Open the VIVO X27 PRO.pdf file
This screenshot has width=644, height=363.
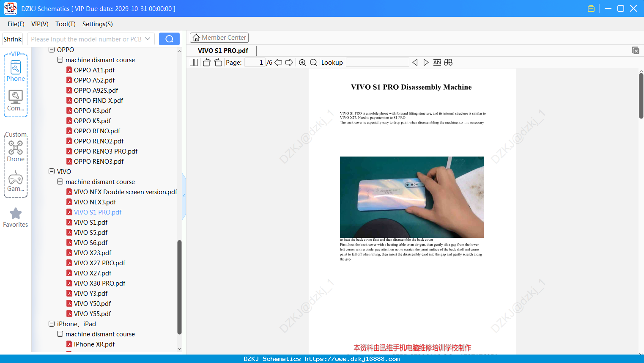(x=100, y=263)
